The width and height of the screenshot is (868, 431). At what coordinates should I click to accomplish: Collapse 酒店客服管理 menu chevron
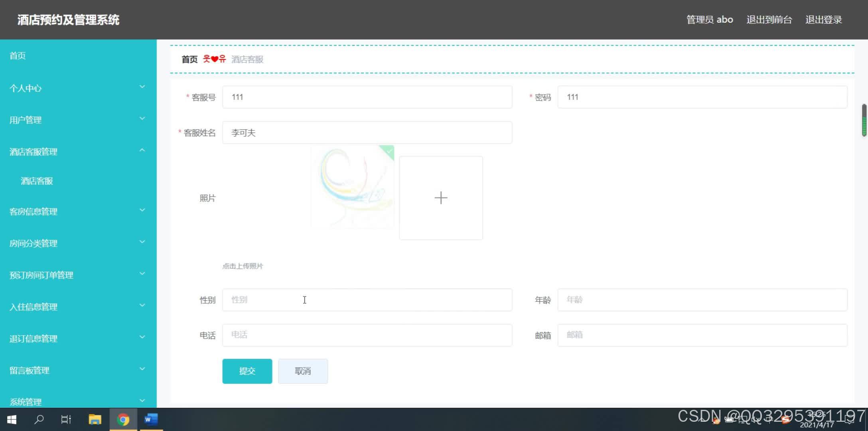tap(142, 150)
